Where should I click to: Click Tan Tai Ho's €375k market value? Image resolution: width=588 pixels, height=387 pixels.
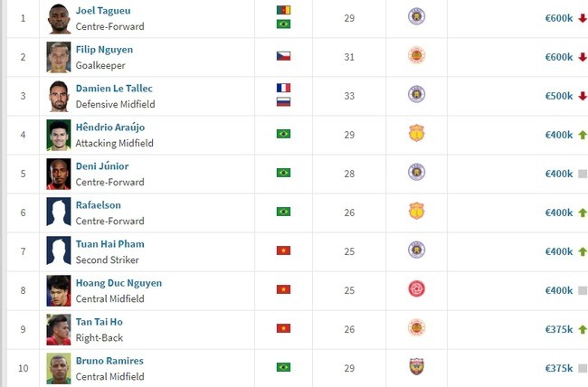tap(558, 329)
